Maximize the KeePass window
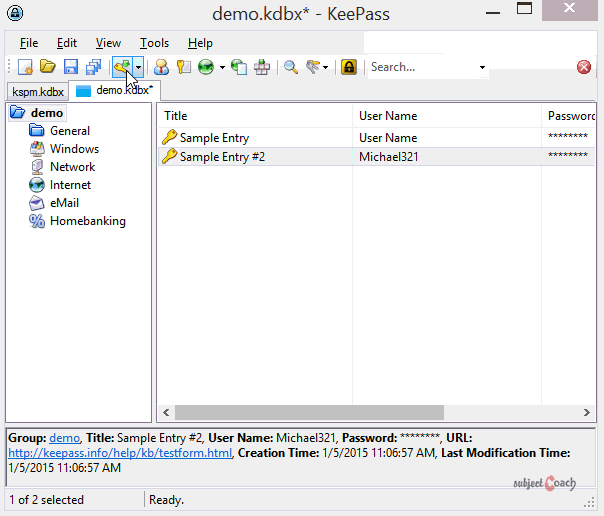This screenshot has height=516, width=604. coord(524,9)
